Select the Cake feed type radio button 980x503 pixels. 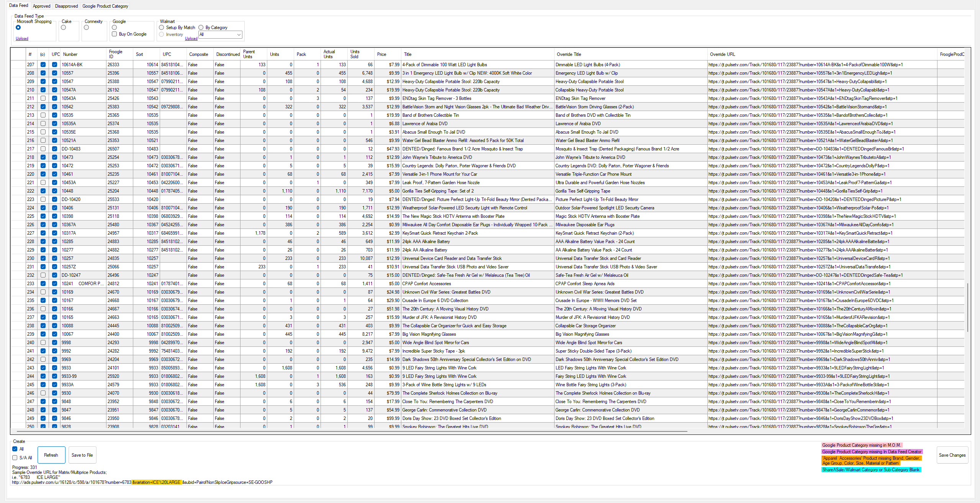[x=64, y=28]
